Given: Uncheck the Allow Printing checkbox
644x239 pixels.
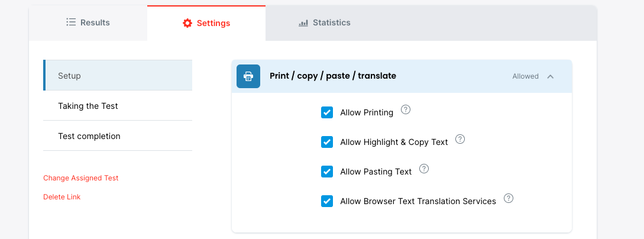Looking at the screenshot, I should click(327, 112).
